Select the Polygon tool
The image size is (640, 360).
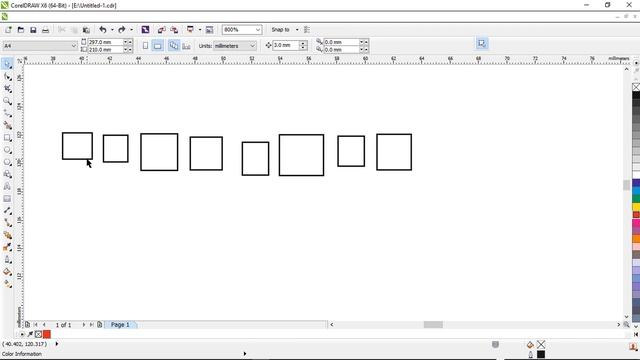coord(7,162)
